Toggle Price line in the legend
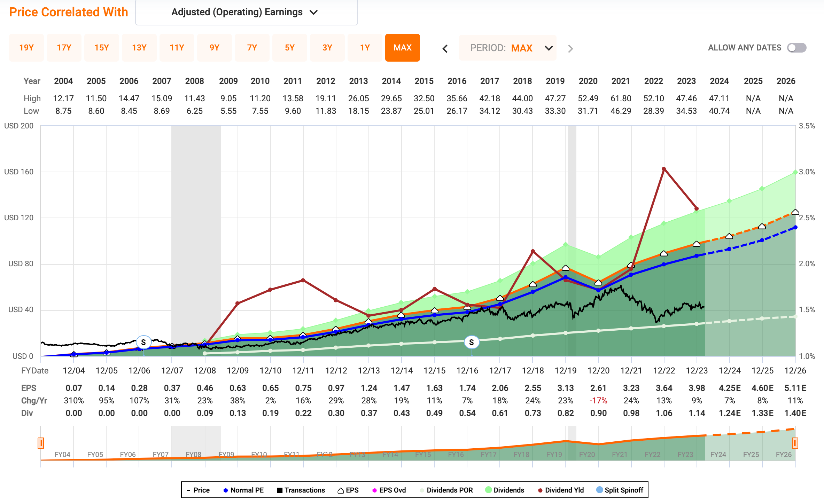The width and height of the screenshot is (824, 504). 198,490
